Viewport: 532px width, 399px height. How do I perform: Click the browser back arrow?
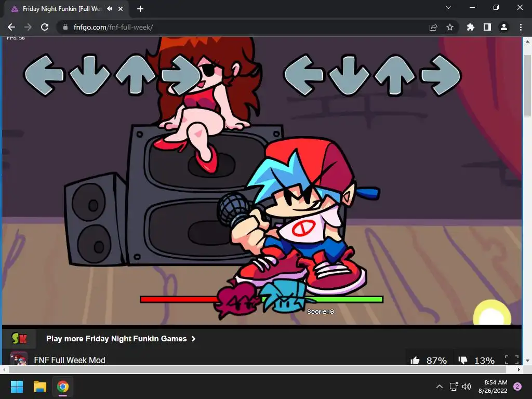pos(11,27)
